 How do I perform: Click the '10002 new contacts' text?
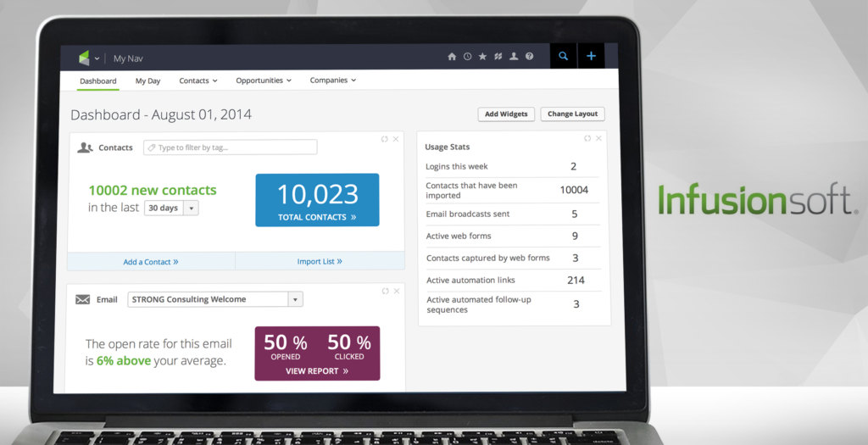[153, 191]
